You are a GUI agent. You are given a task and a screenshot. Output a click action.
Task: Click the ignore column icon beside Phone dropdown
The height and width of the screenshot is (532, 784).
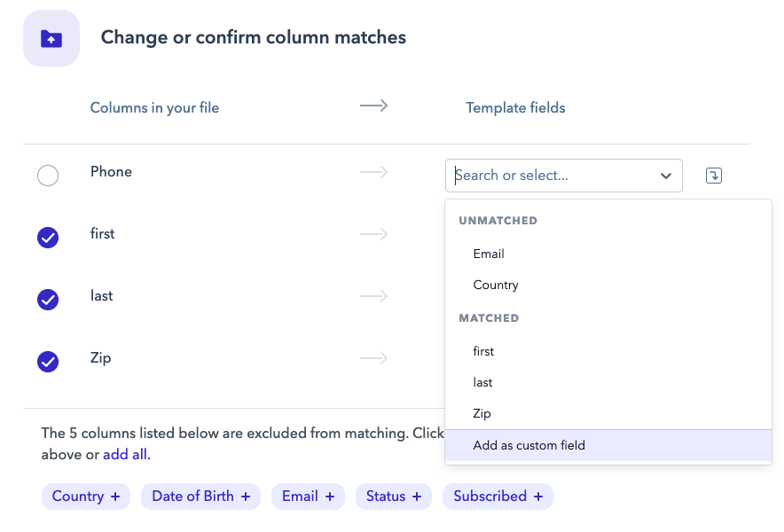[714, 176]
